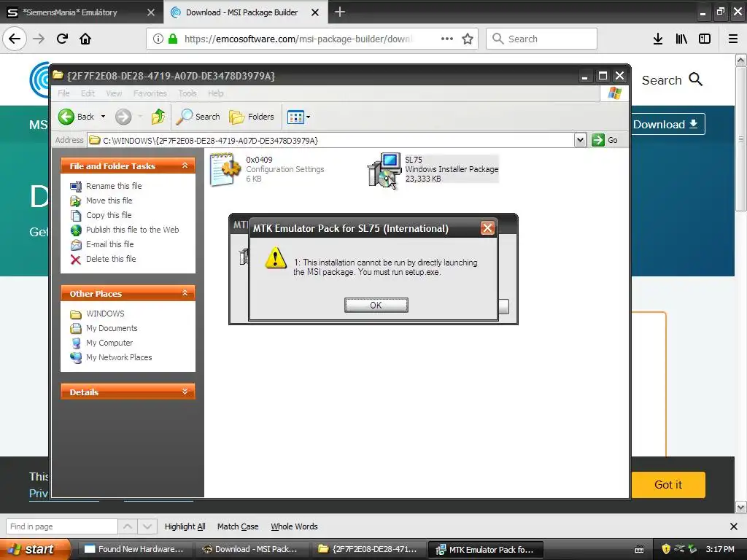
Task: Open the browser Downloads arrow icon
Action: [x=658, y=39]
